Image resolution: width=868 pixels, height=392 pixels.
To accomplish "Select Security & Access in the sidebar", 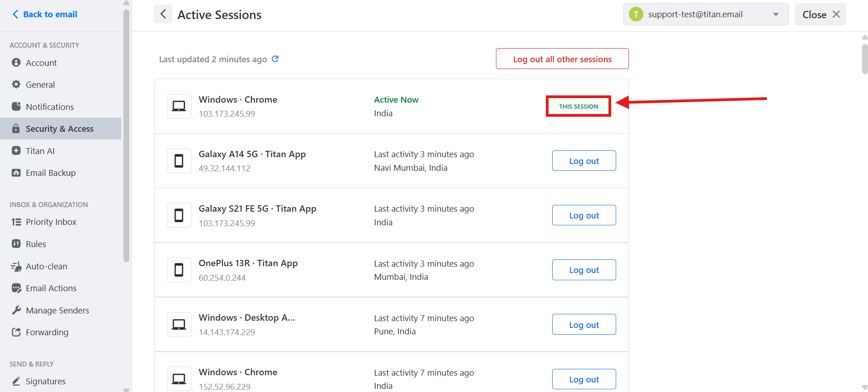I will pyautogui.click(x=59, y=129).
